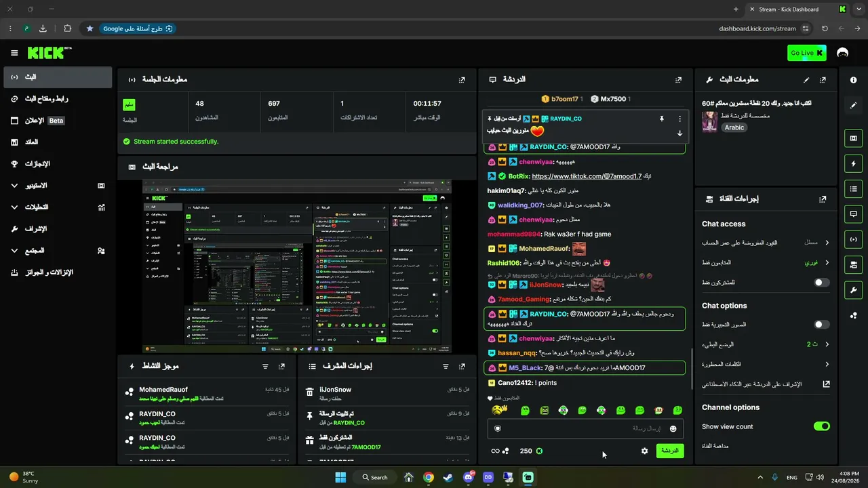This screenshot has height=488, width=868.
Task: Select the highlighted broadcast item in left menu
Action: click(x=57, y=77)
